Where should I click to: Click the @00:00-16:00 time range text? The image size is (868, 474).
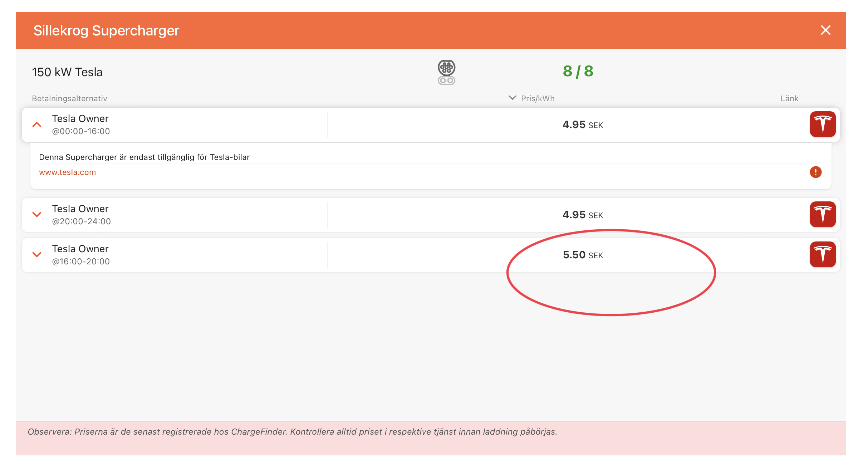(x=81, y=131)
